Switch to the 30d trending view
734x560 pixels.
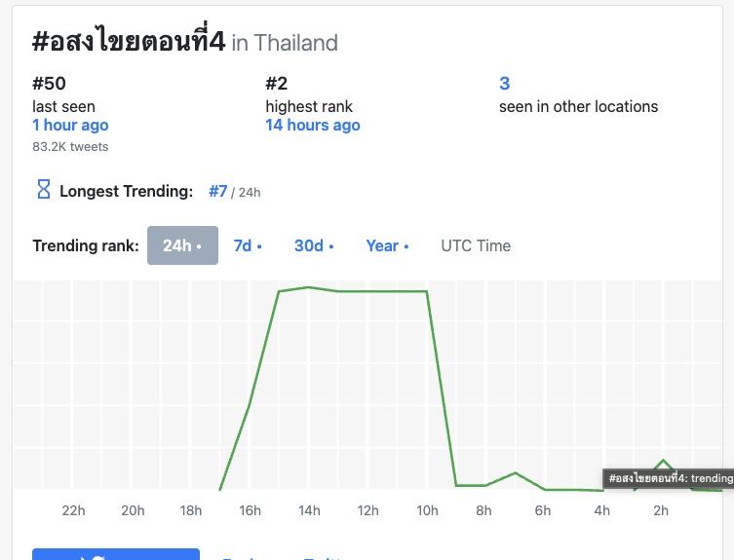point(314,245)
